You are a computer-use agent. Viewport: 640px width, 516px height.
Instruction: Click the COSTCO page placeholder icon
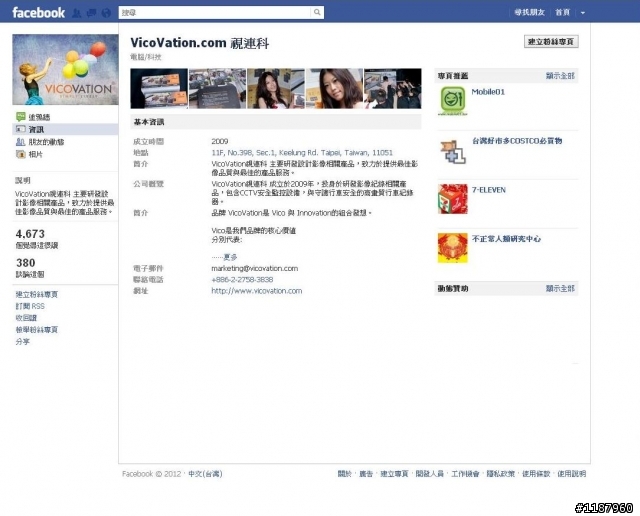coord(453,150)
